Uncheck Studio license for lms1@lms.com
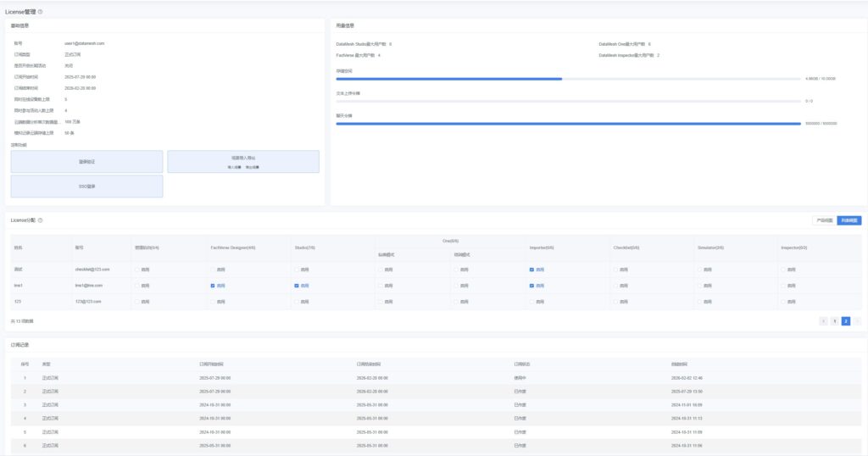This screenshot has height=456, width=868. 297,286
